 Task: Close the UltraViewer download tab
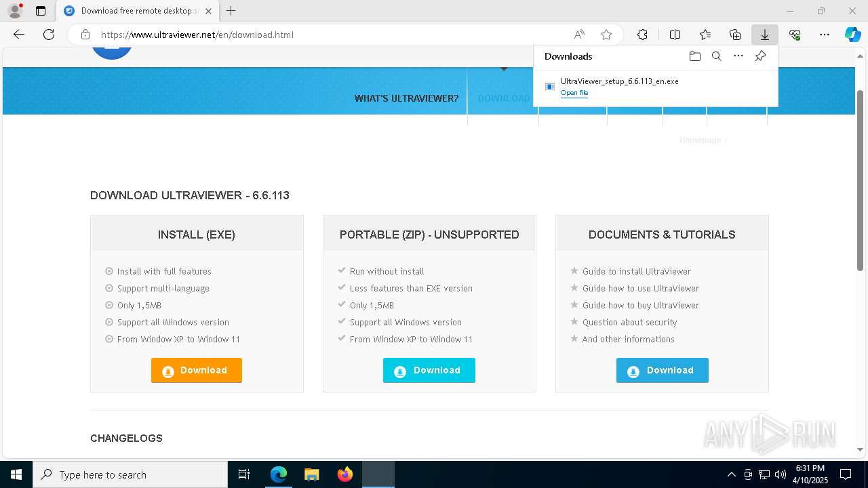point(208,11)
